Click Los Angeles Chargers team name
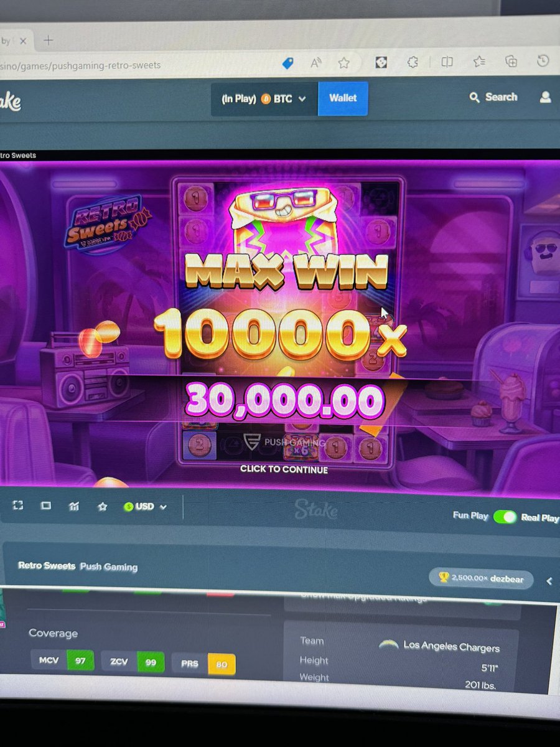The width and height of the screenshot is (560, 747). click(451, 647)
